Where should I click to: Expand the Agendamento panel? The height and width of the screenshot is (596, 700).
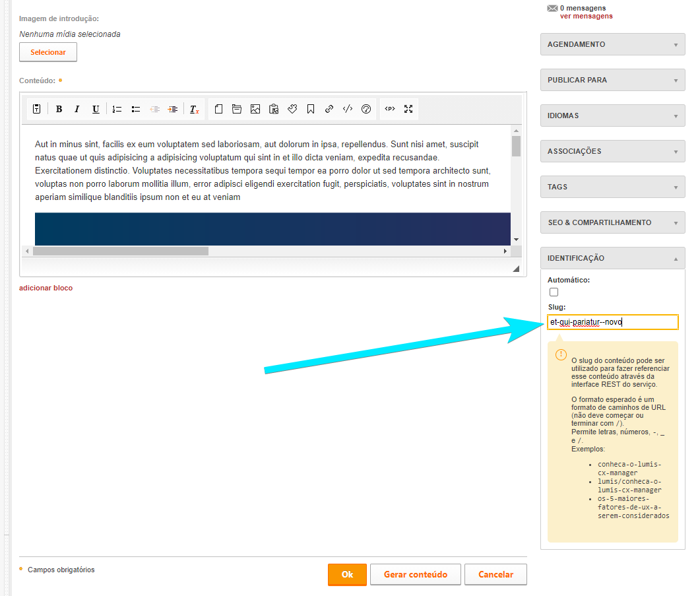coord(612,44)
